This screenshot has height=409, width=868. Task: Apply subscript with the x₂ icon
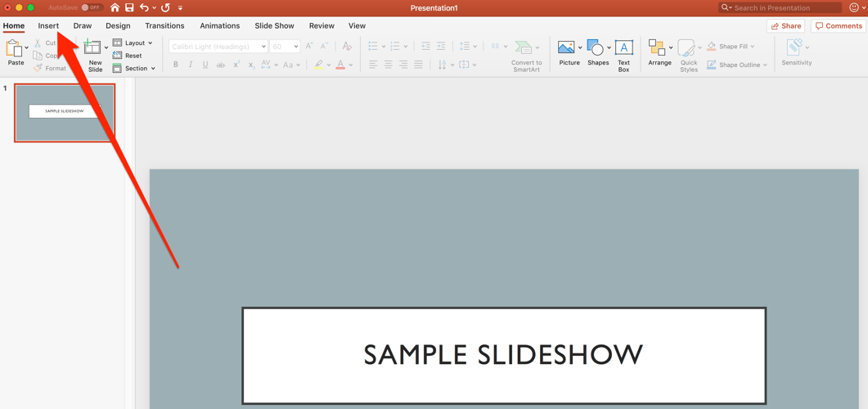coord(251,65)
